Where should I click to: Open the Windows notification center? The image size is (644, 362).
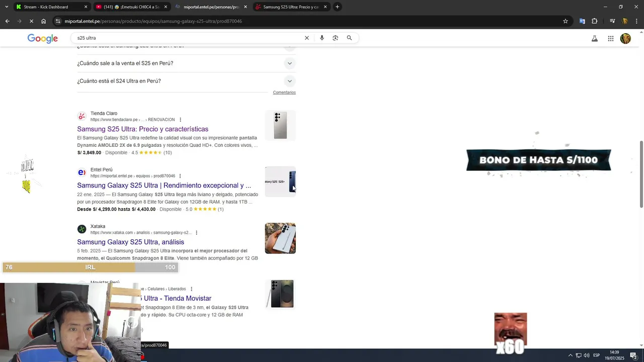click(x=633, y=355)
